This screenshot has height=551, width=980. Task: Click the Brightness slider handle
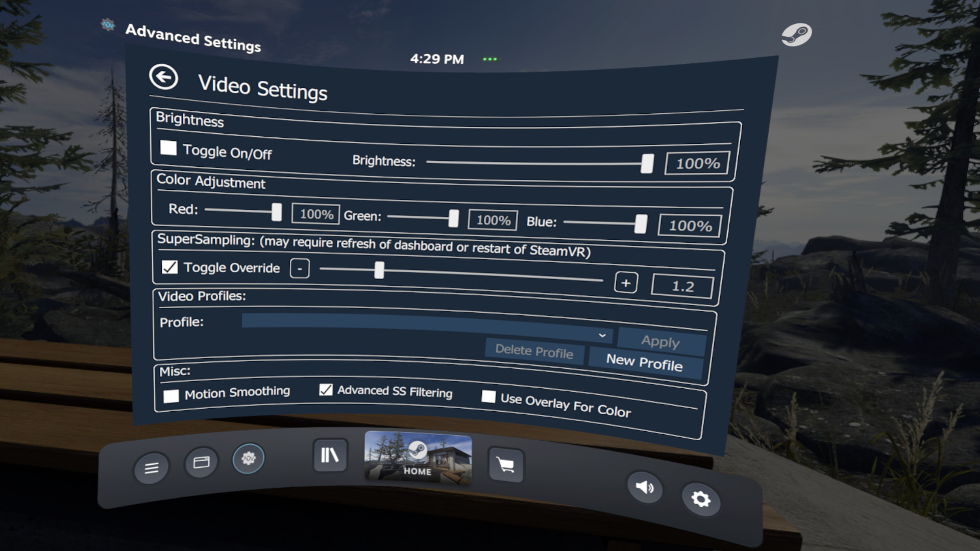(x=647, y=164)
